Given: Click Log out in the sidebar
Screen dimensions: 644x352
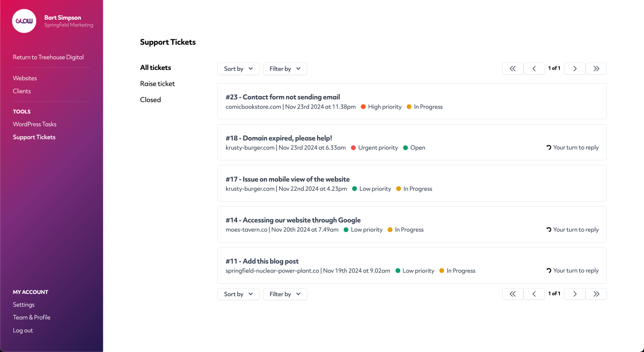Looking at the screenshot, I should pos(23,331).
